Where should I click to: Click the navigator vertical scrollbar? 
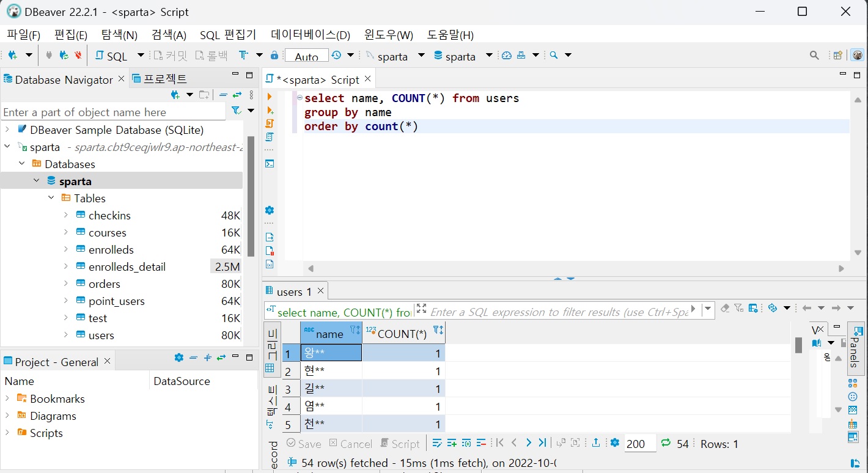tap(251, 196)
